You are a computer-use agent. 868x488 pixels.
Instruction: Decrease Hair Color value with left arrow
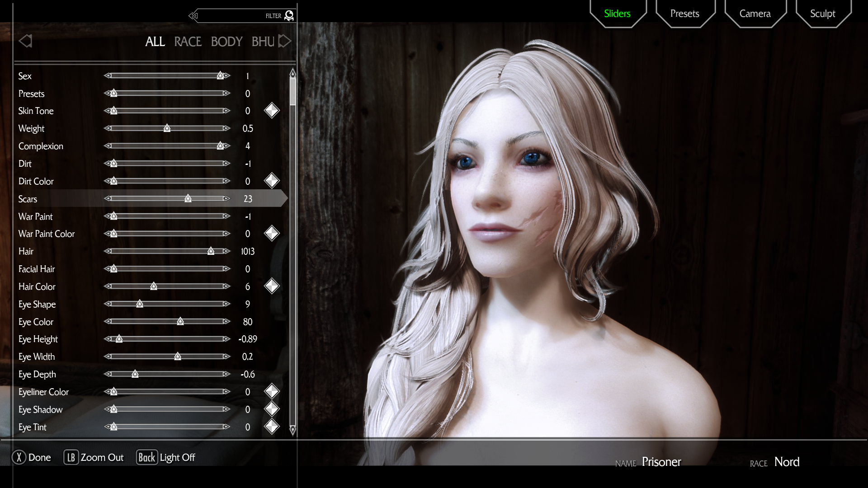[108, 286]
